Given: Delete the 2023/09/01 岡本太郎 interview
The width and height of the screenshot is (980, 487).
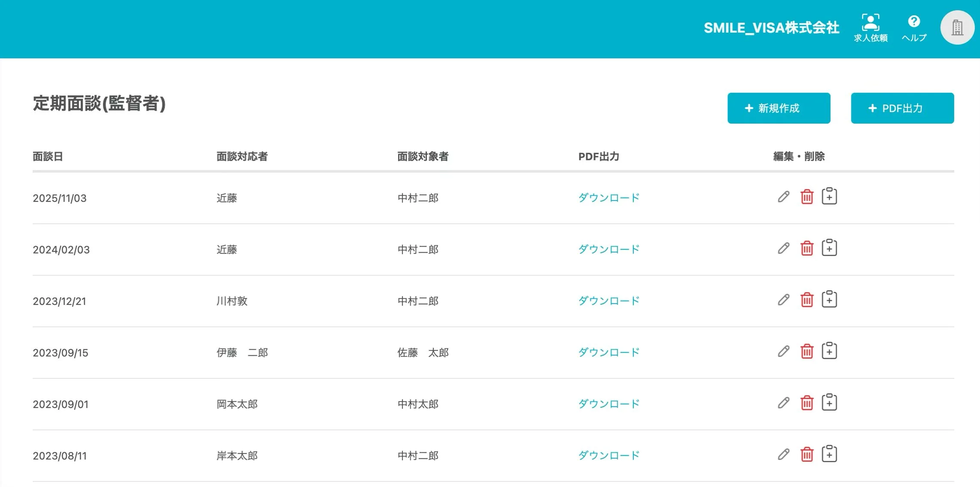Looking at the screenshot, I should coord(807,403).
